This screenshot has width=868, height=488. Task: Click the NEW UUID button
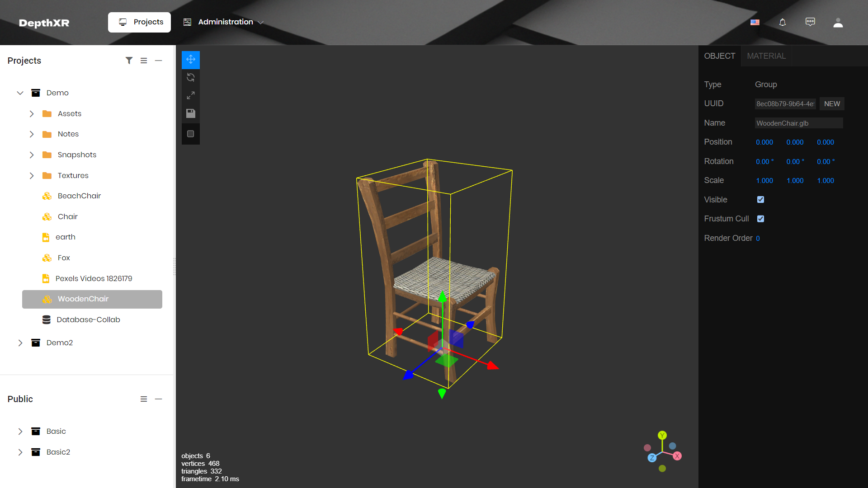(832, 104)
